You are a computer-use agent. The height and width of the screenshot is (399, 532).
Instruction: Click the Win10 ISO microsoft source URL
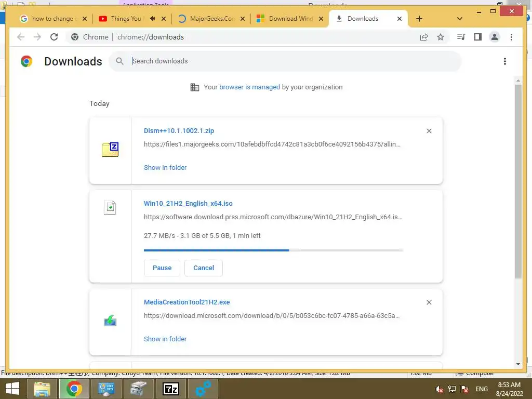click(x=273, y=217)
